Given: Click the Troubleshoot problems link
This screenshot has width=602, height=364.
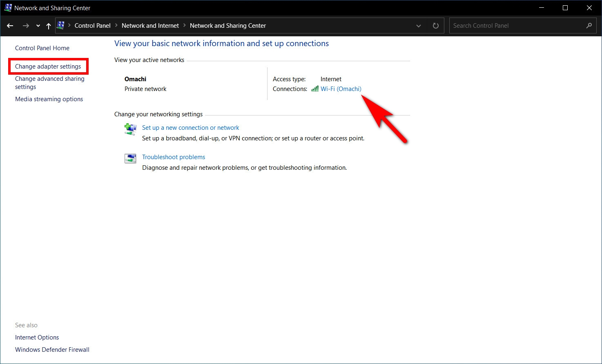Looking at the screenshot, I should pos(174,157).
